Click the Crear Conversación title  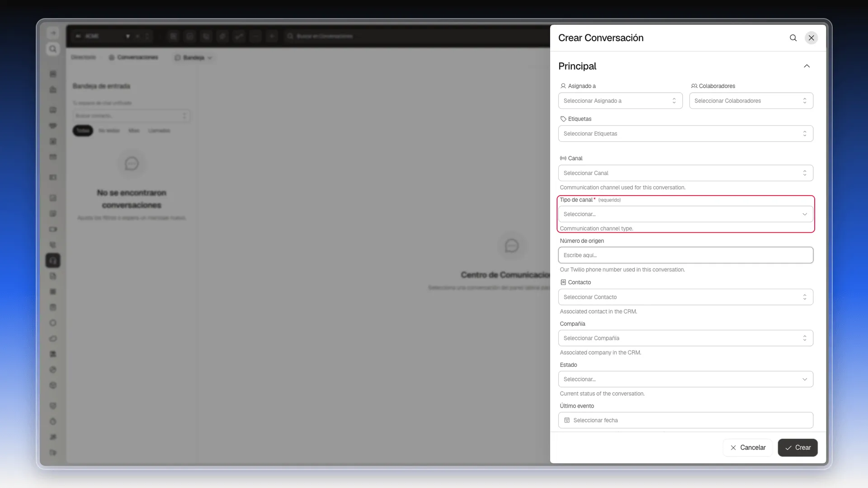tap(601, 38)
